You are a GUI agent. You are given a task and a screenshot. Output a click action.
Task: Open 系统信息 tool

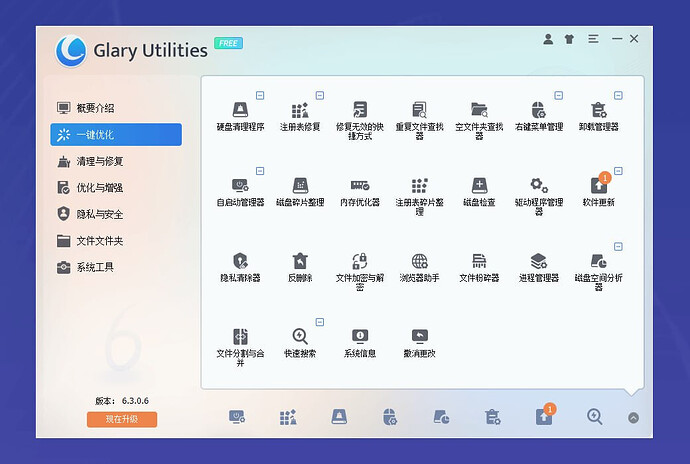click(x=360, y=343)
